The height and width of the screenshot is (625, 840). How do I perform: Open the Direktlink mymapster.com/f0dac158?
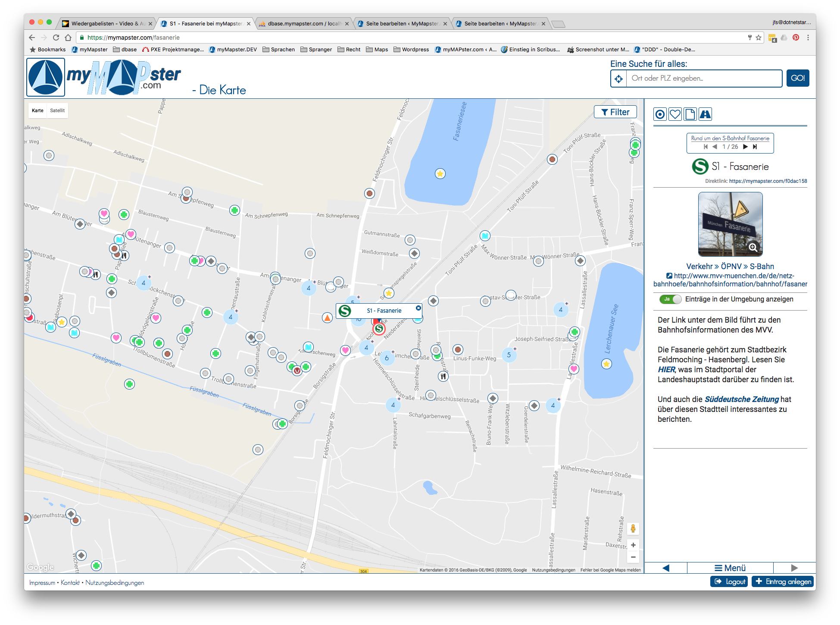pyautogui.click(x=768, y=181)
